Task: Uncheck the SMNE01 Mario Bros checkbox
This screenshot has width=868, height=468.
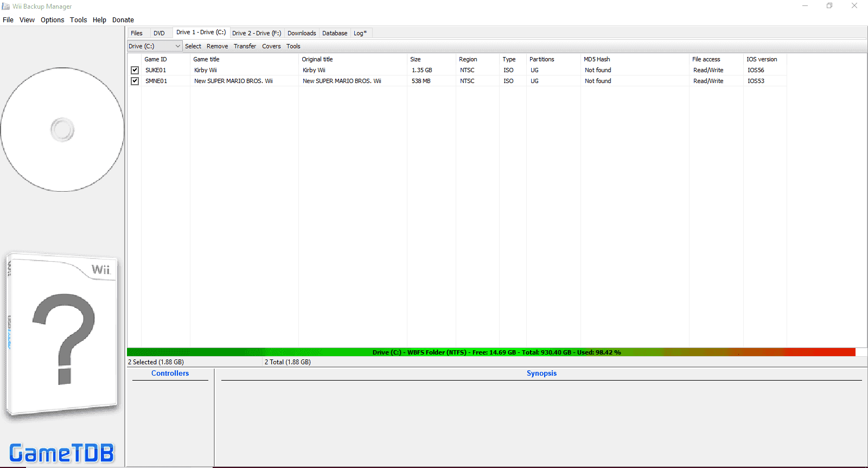Action: [135, 81]
